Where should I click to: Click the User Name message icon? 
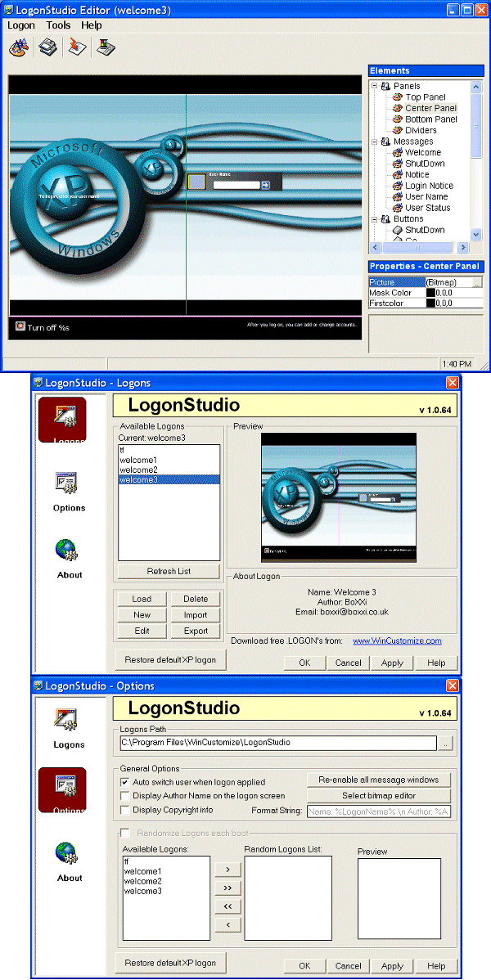(397, 196)
